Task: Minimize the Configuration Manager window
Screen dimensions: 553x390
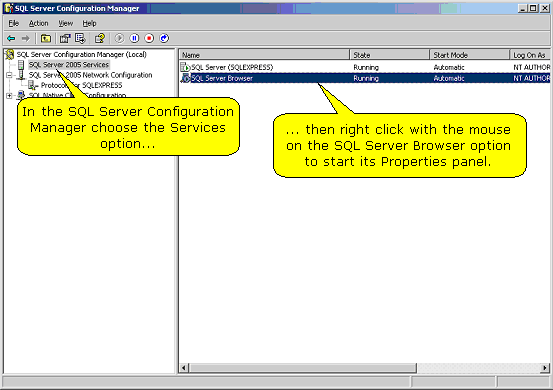Action: [523, 8]
